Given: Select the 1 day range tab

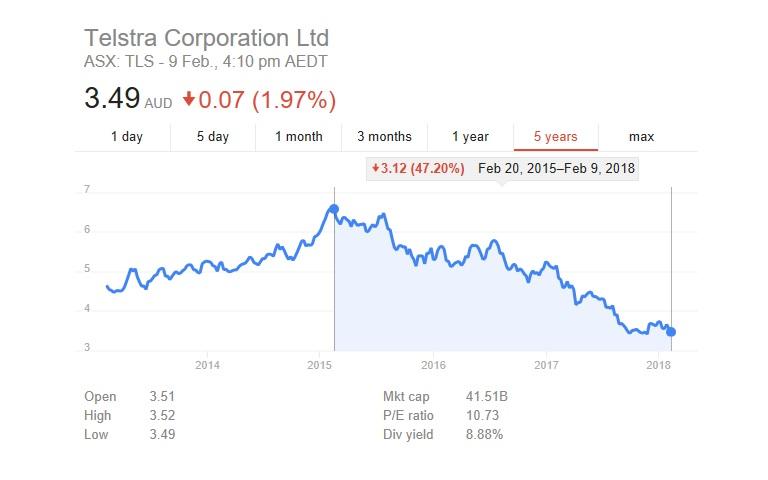Looking at the screenshot, I should 127,137.
